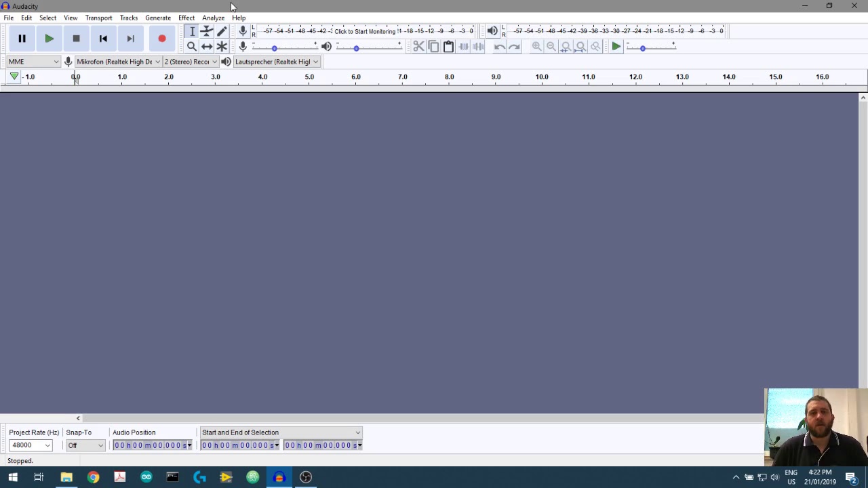
Task: Click the Redo arrow icon
Action: [x=514, y=46]
